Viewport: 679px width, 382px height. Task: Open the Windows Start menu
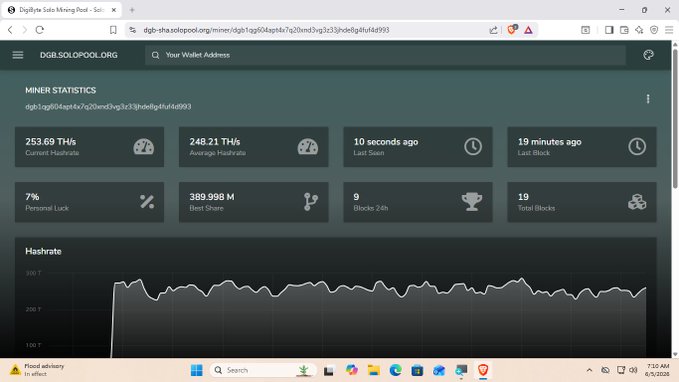click(197, 370)
